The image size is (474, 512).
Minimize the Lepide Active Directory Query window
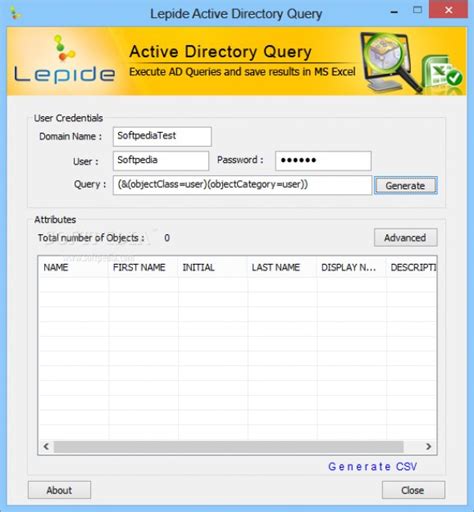394,12
